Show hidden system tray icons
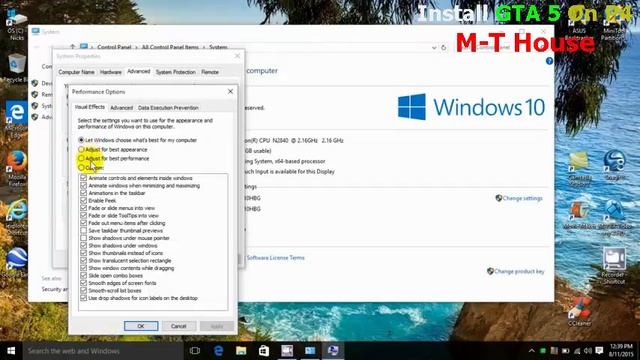The height and width of the screenshot is (360, 640). pos(531,351)
